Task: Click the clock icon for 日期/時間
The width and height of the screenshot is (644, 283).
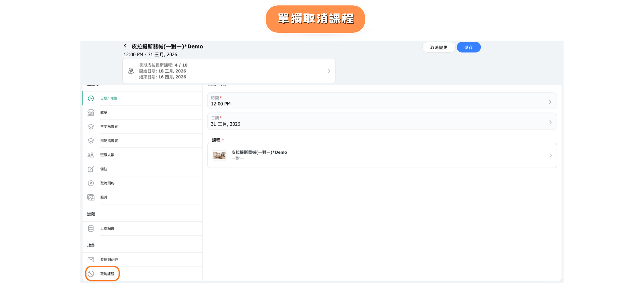Action: point(91,98)
